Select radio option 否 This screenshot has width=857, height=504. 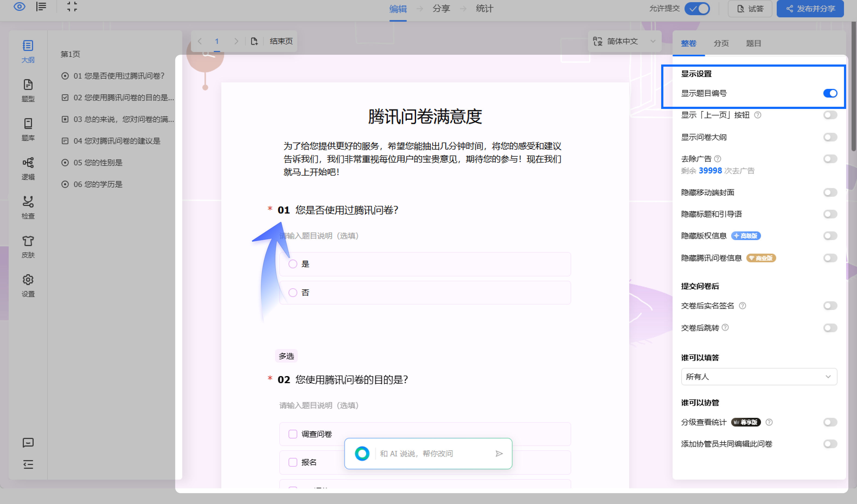(292, 293)
